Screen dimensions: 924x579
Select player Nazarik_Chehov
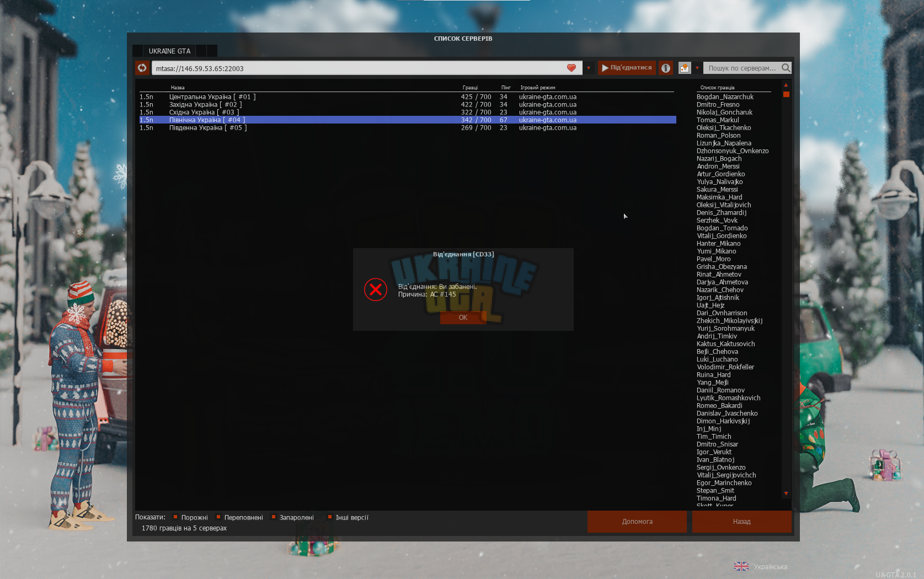click(x=720, y=290)
